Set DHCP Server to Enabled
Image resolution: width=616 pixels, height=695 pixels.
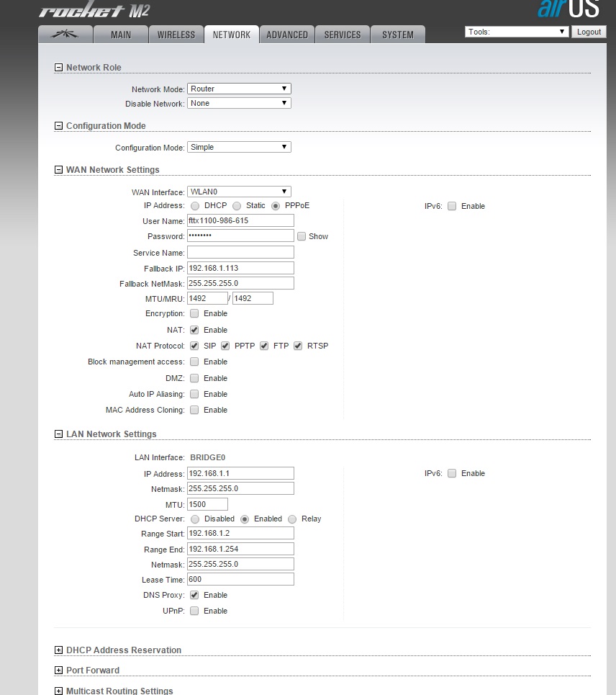(x=245, y=519)
